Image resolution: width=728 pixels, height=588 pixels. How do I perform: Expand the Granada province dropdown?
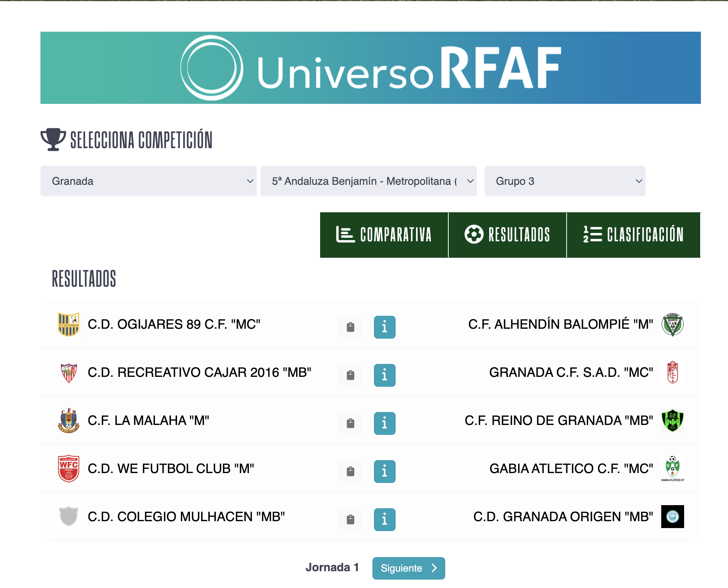148,181
